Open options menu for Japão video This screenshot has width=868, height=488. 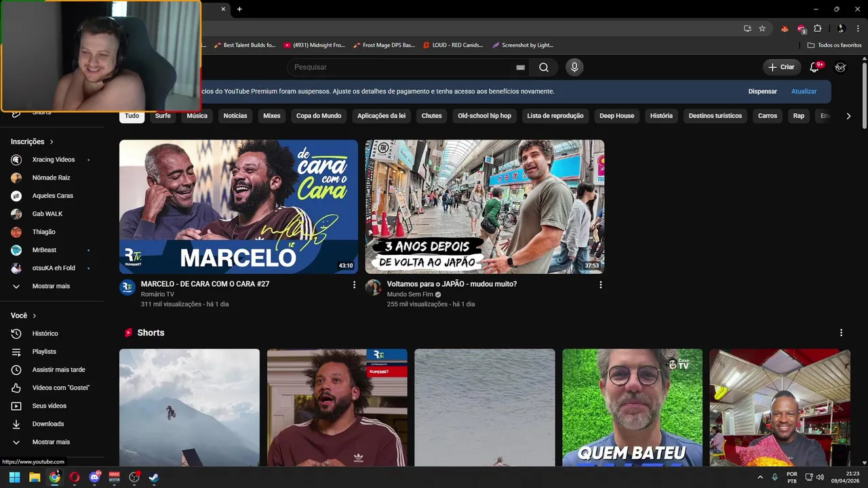coord(600,285)
